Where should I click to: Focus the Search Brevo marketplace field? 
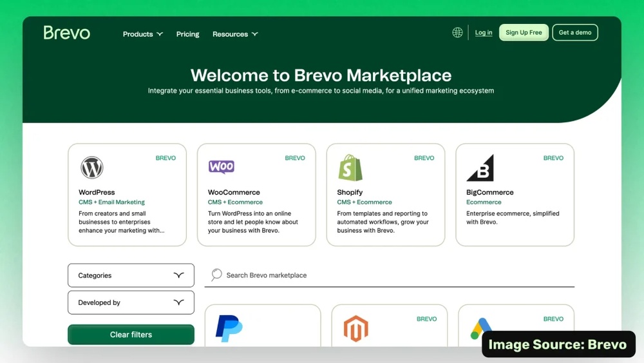(x=390, y=275)
